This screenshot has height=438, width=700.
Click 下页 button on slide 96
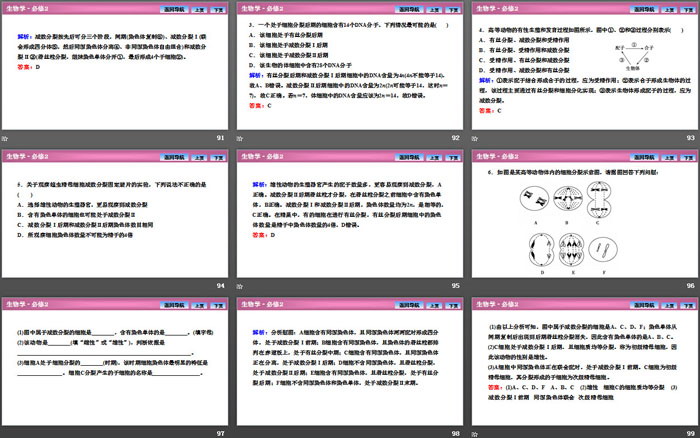pos(688,157)
